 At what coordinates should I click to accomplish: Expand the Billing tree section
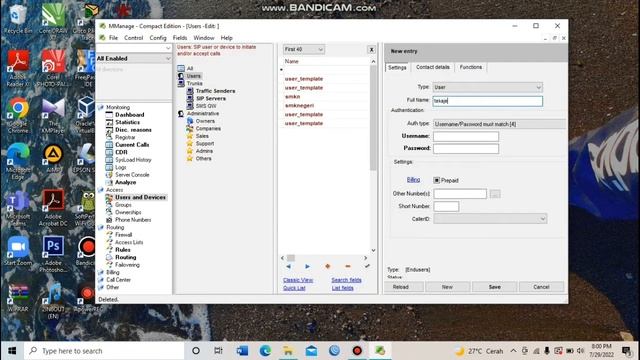[x=100, y=272]
